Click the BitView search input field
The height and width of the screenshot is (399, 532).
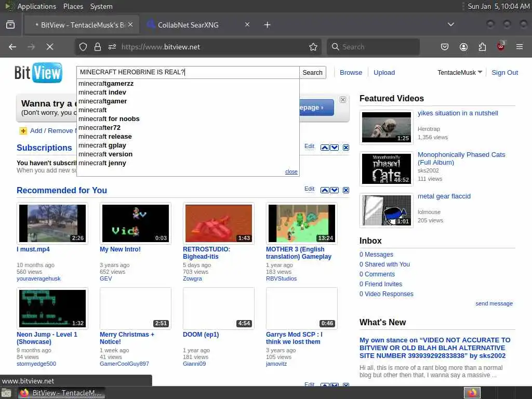[x=188, y=72]
